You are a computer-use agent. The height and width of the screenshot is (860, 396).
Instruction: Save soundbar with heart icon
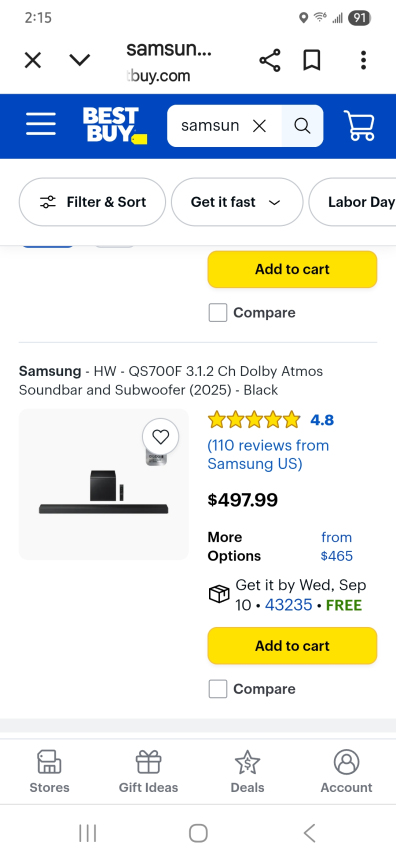pos(160,437)
